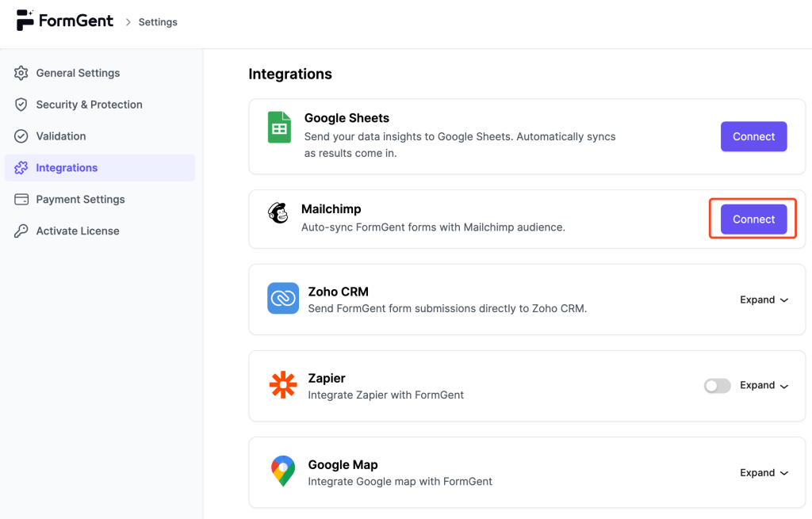The height and width of the screenshot is (519, 812).
Task: Click 'Integrate Google map with FormGent' description
Action: click(400, 481)
